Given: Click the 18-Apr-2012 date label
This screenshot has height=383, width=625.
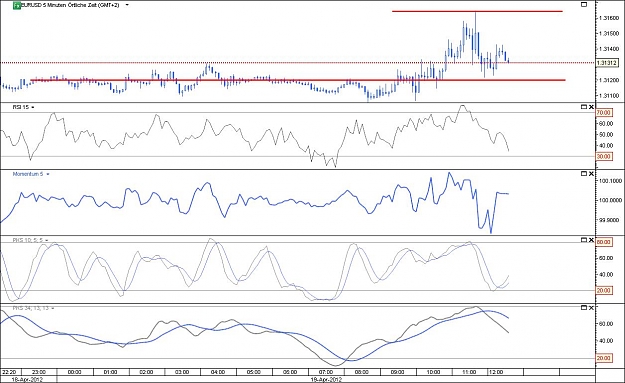Looking at the screenshot, I should coord(28,380).
